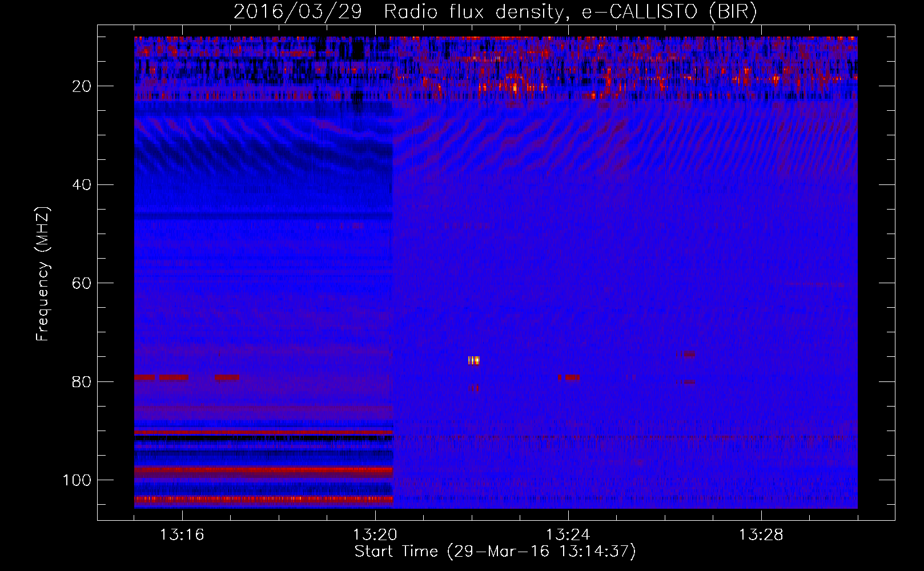
Task: Click the 'Frequency (MHZ)' axis label
Action: point(43,275)
